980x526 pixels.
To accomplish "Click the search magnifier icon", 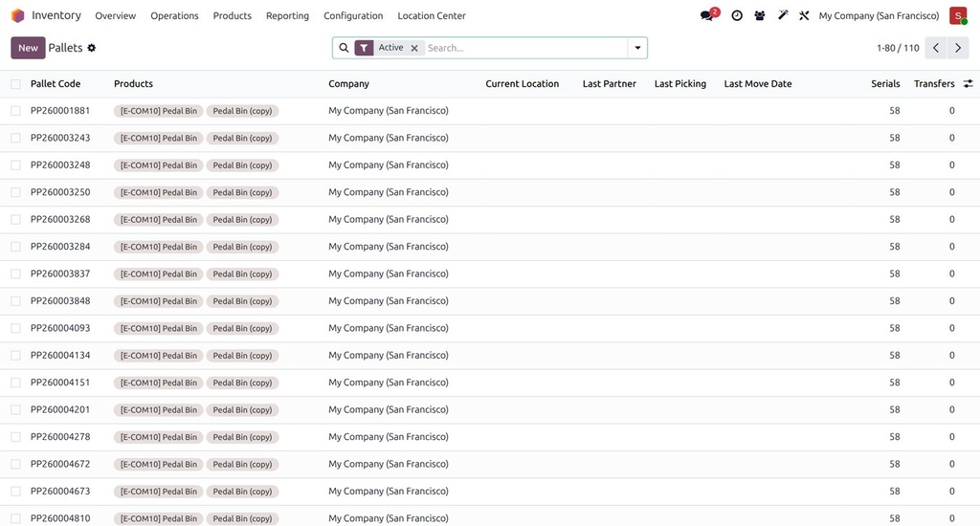I will pos(344,48).
